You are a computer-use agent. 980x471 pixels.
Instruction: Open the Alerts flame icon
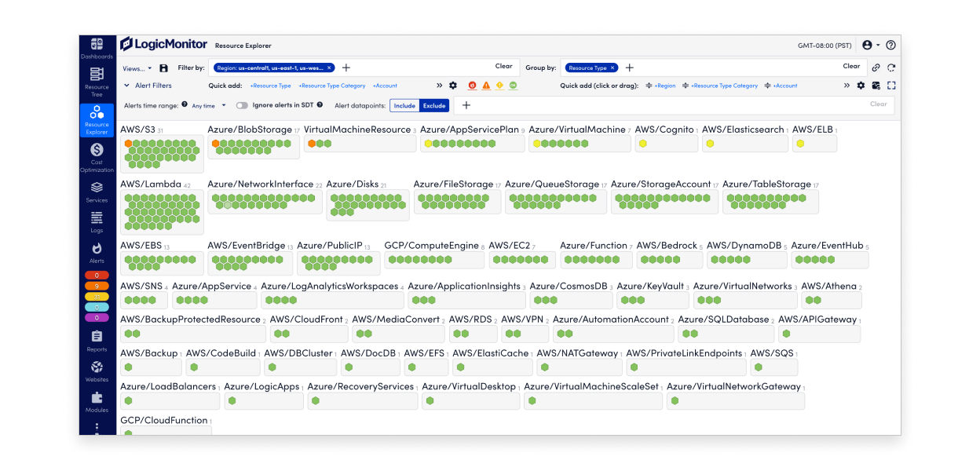click(x=97, y=253)
